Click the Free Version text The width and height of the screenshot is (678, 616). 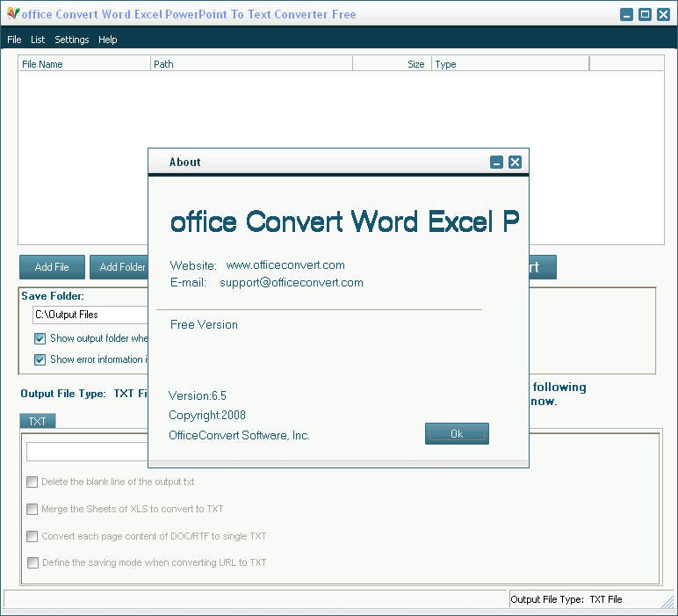click(x=204, y=324)
